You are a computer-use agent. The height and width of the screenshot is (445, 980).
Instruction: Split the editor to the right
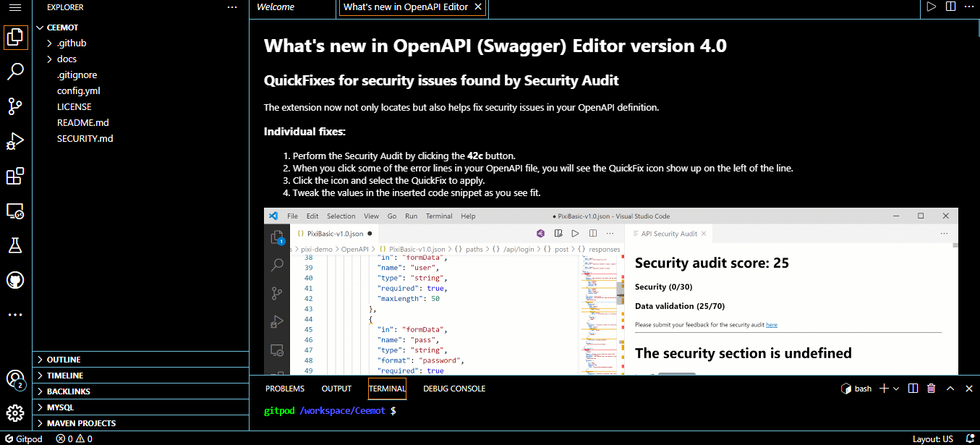950,7
